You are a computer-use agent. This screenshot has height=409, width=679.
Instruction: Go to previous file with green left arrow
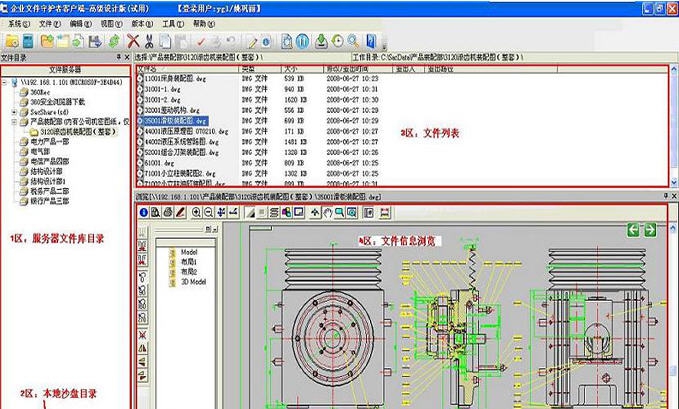[x=634, y=230]
